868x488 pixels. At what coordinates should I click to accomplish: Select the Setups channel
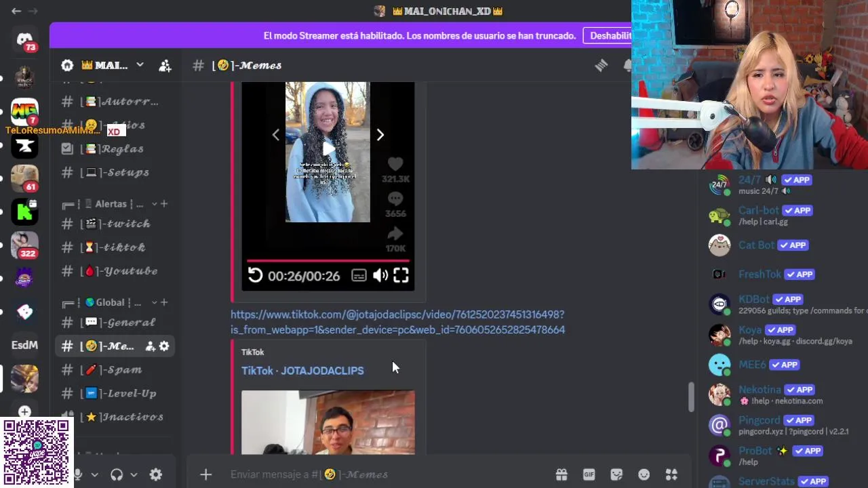point(114,172)
